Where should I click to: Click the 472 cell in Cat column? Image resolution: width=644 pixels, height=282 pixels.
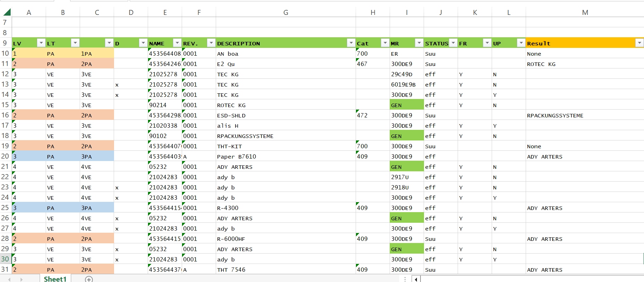[x=373, y=115]
